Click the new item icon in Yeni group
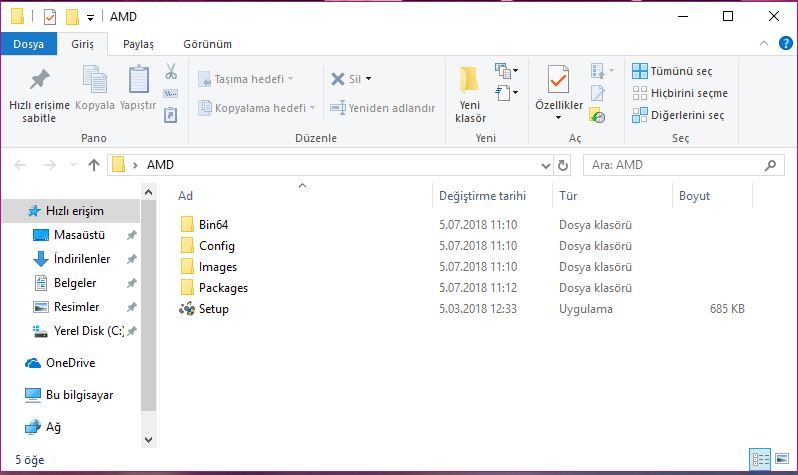The image size is (798, 475). point(504,71)
